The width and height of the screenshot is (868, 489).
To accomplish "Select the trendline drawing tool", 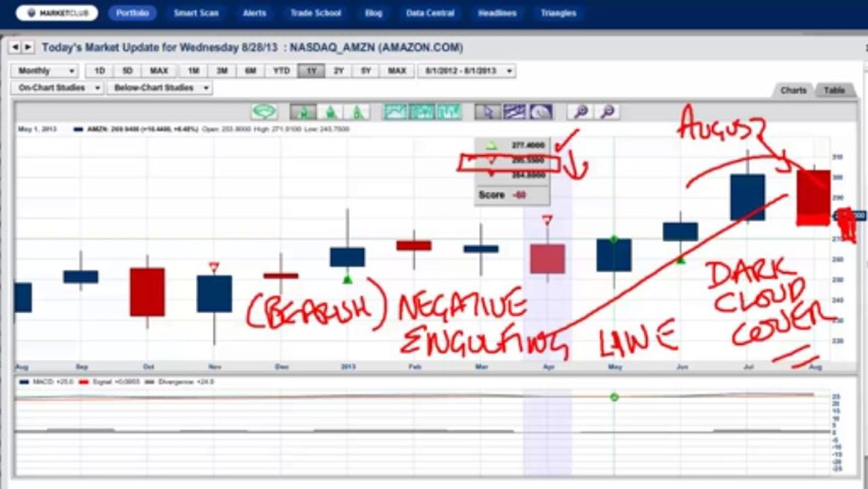I will [x=514, y=112].
